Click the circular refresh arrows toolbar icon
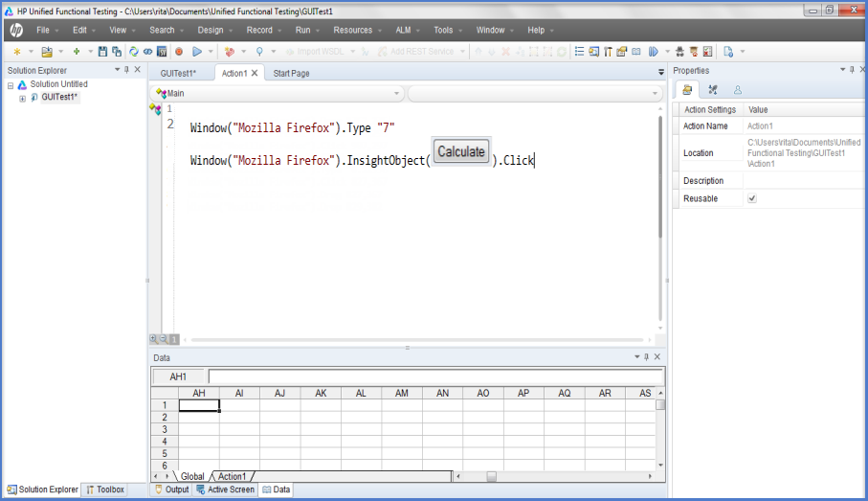The image size is (868, 501). click(133, 52)
